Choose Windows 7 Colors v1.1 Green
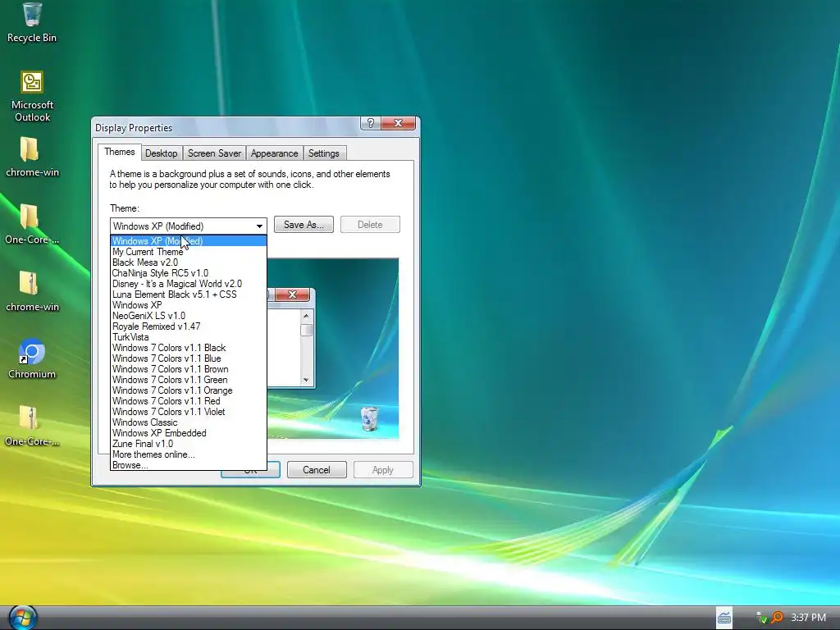Screen dimensions: 840x630 189,380
